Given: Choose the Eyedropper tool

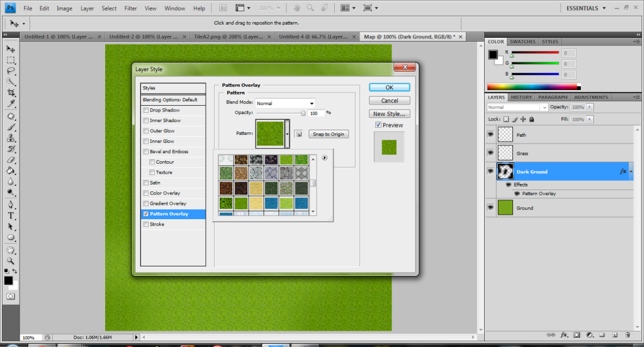Looking at the screenshot, I should click(x=11, y=103).
